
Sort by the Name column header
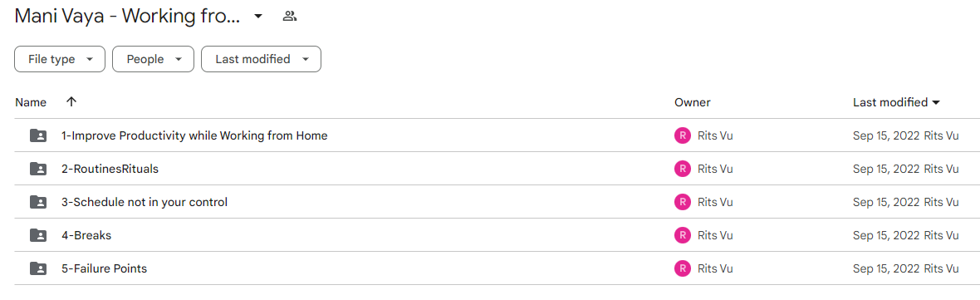[31, 102]
